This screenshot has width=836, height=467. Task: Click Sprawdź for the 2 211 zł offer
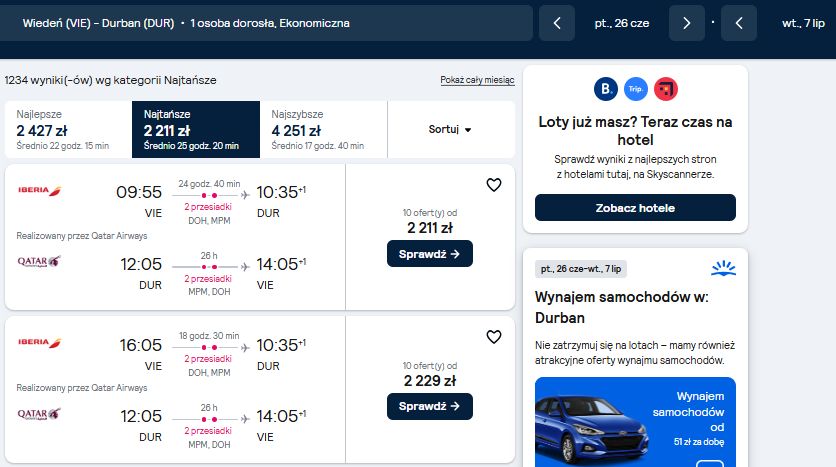click(430, 254)
